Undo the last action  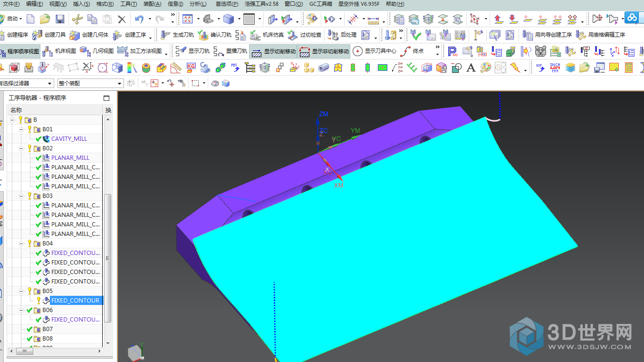(139, 19)
